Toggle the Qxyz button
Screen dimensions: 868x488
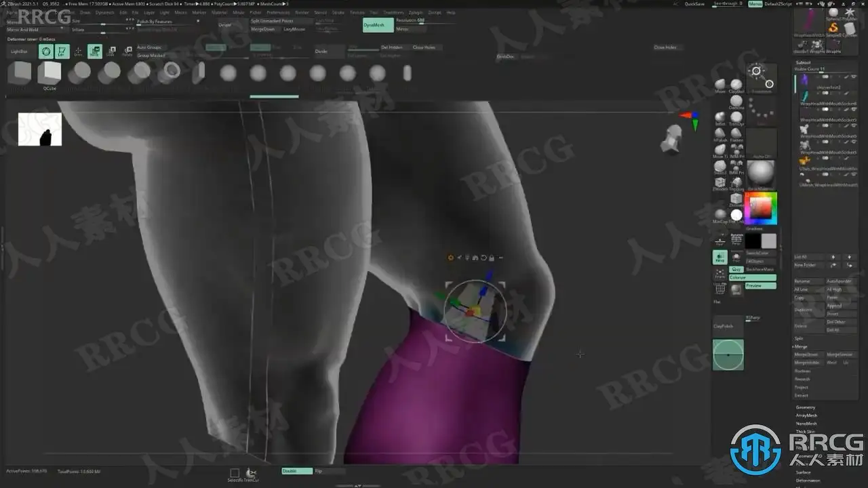coord(736,269)
